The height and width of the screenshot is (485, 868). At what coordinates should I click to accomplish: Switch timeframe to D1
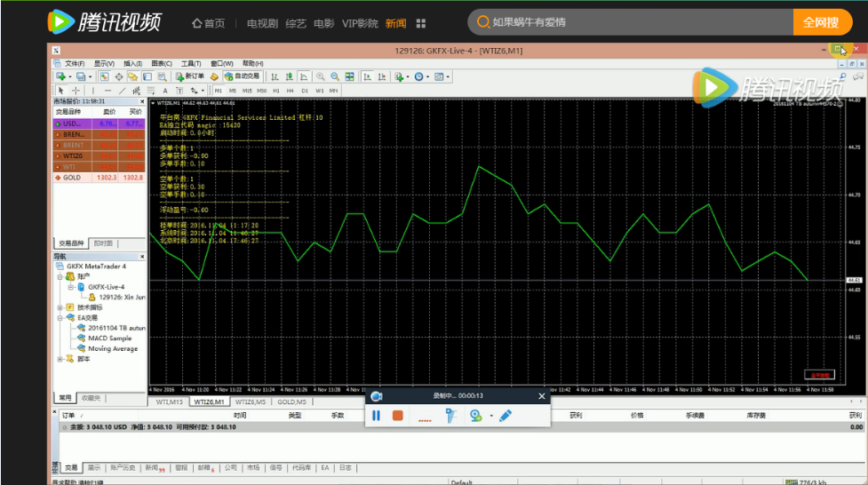tap(305, 91)
